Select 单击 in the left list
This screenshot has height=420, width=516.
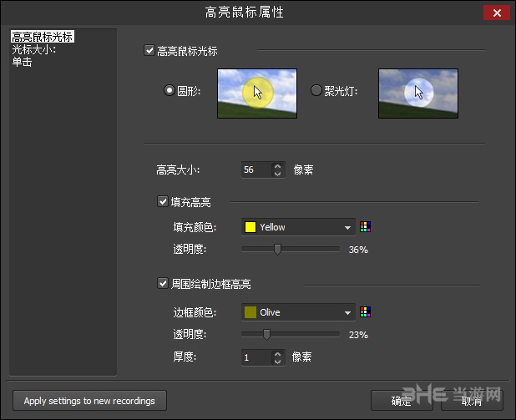pyautogui.click(x=22, y=62)
